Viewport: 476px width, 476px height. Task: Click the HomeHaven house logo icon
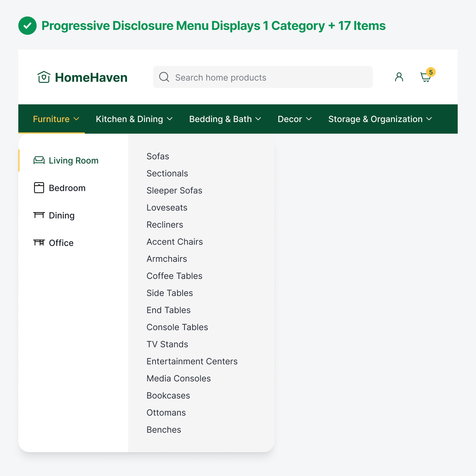(x=44, y=77)
